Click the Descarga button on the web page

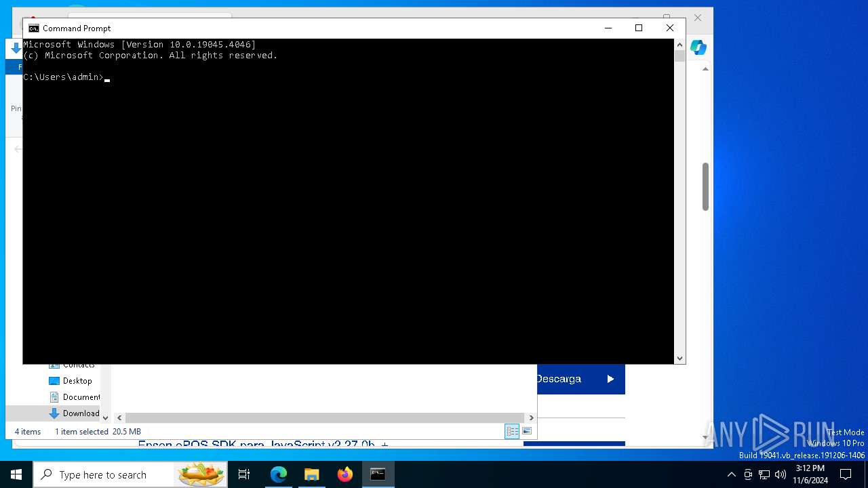(x=580, y=379)
